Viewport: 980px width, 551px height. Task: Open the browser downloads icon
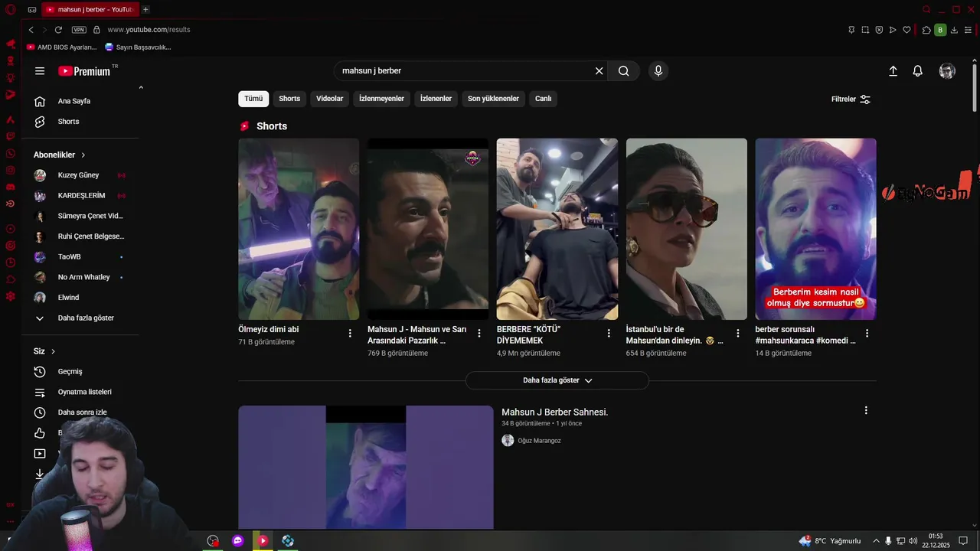955,30
